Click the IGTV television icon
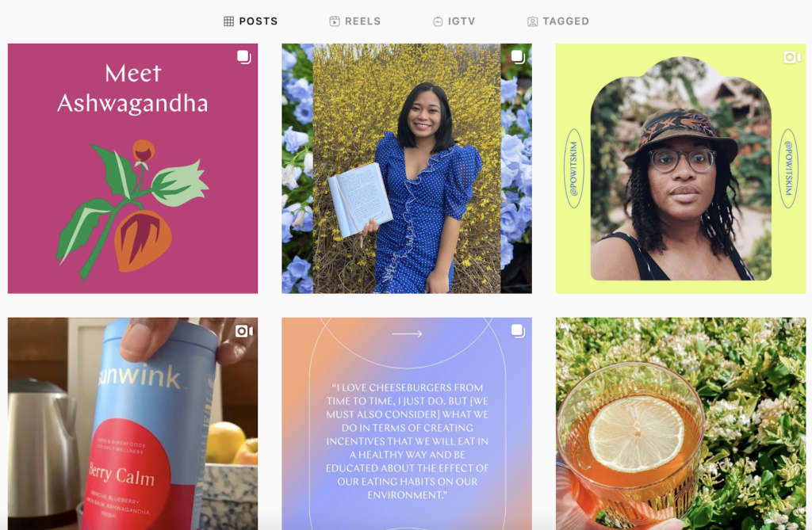The width and height of the screenshot is (812, 530). click(438, 21)
